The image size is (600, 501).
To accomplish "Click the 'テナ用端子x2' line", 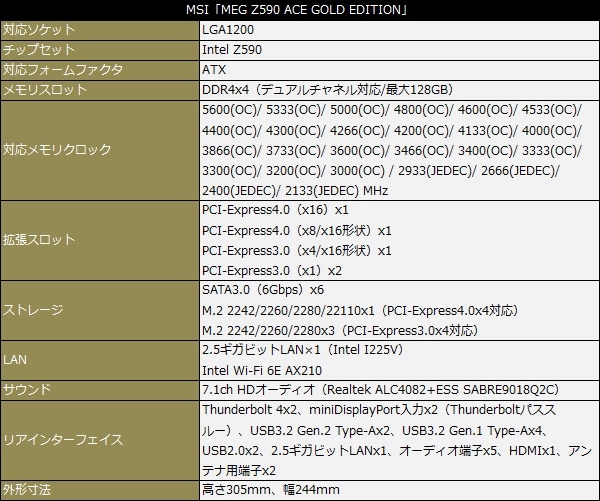I will tap(239, 470).
